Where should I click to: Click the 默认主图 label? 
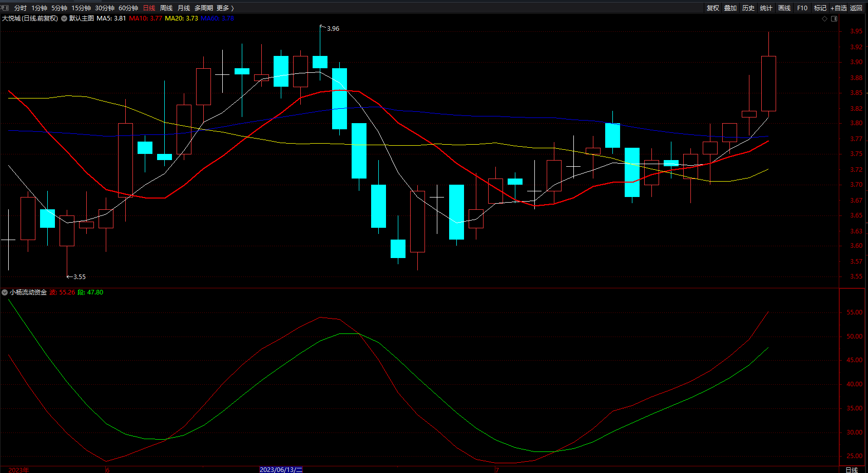[82, 18]
